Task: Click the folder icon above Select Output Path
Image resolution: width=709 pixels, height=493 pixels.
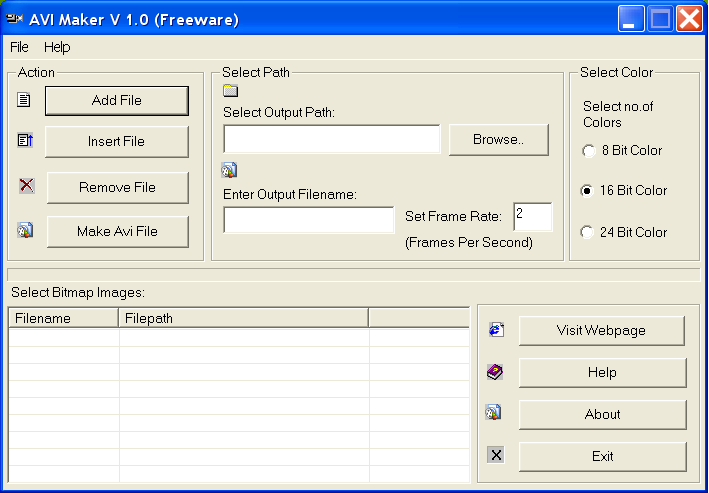Action: tap(230, 91)
